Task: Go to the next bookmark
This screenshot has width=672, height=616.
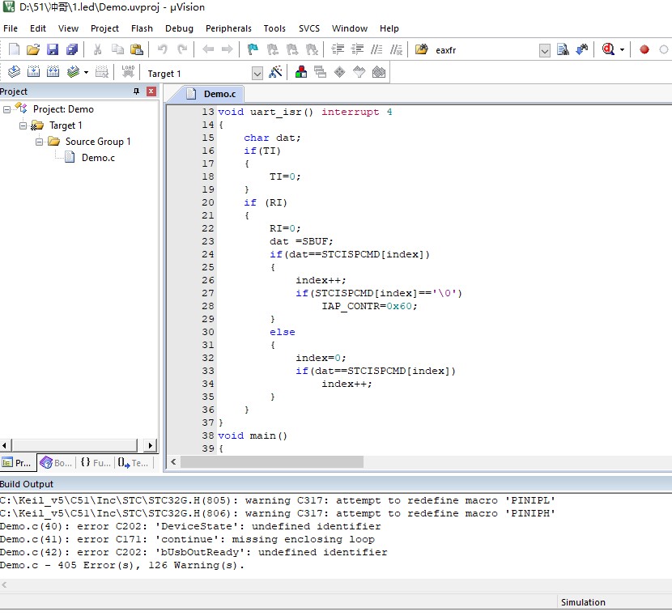Action: (x=292, y=49)
